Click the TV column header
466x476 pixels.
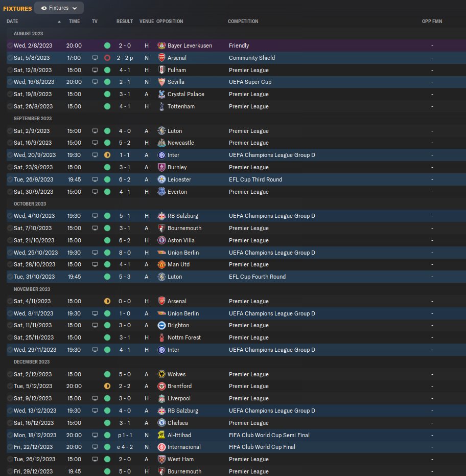click(95, 21)
